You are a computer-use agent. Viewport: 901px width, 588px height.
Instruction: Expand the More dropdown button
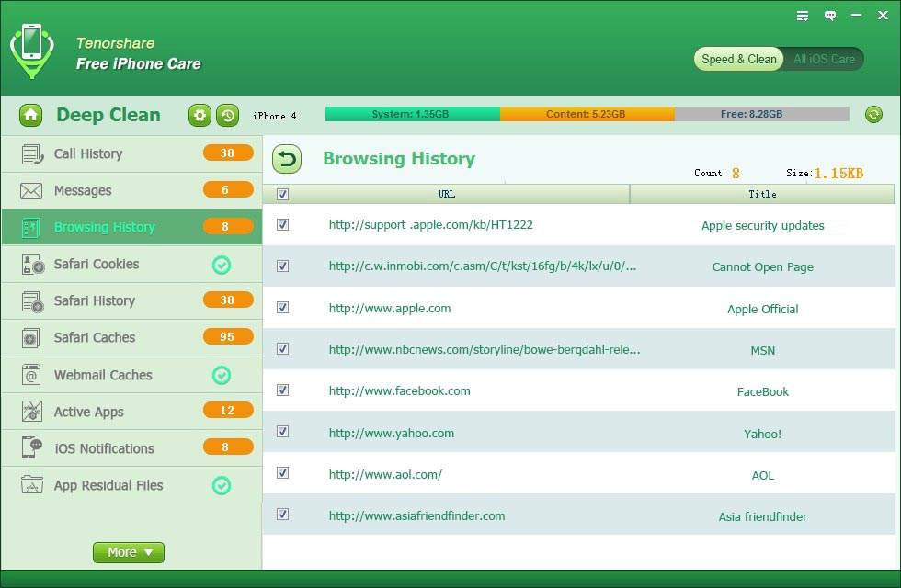129,552
